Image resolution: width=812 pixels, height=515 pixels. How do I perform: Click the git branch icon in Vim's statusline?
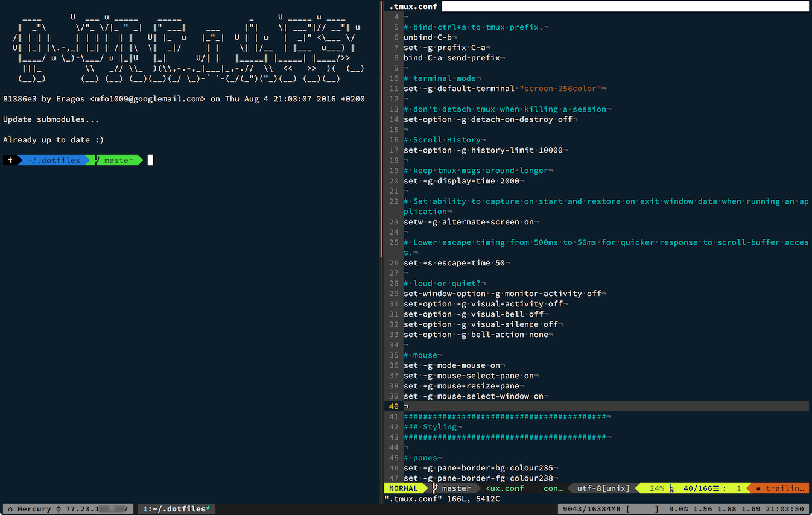point(435,488)
